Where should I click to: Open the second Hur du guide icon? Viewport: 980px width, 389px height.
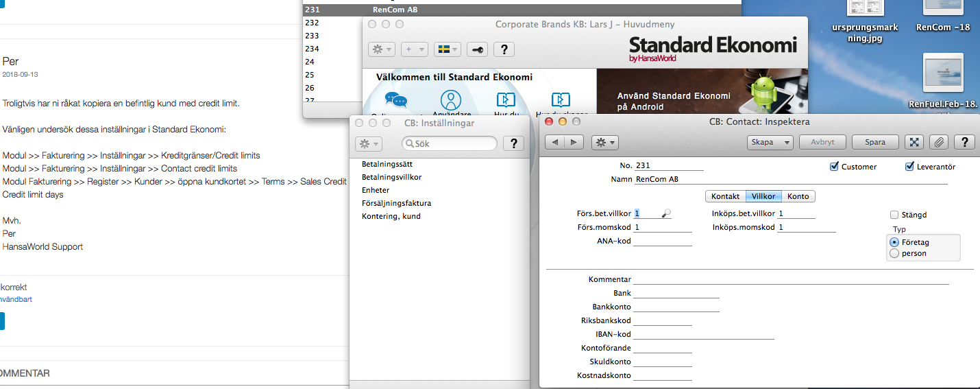[x=561, y=100]
